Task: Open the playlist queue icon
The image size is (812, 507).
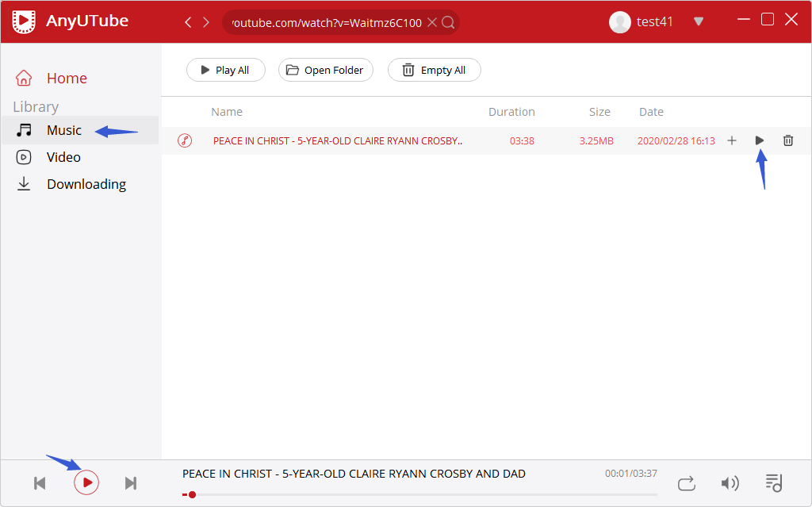Action: point(774,483)
